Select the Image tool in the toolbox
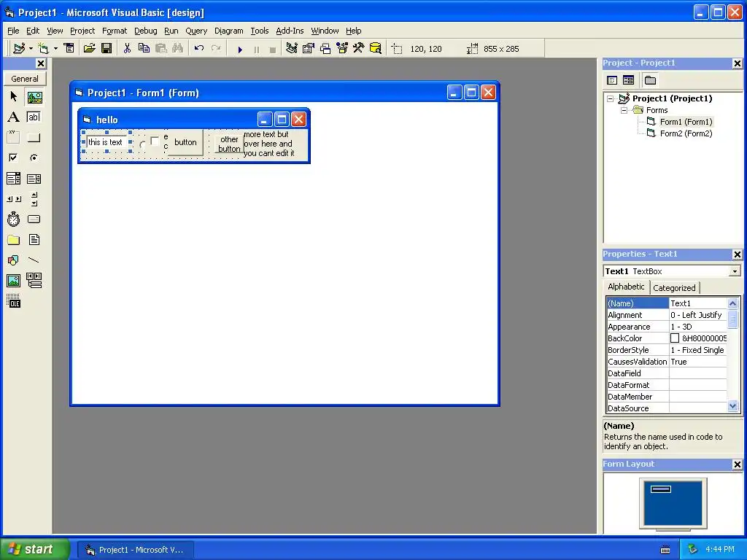This screenshot has height=560, width=747. [13, 281]
